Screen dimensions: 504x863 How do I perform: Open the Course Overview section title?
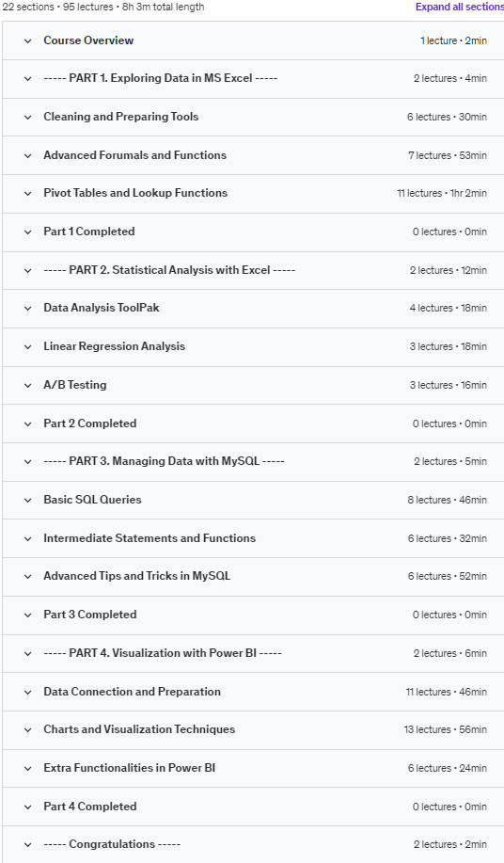tap(88, 40)
